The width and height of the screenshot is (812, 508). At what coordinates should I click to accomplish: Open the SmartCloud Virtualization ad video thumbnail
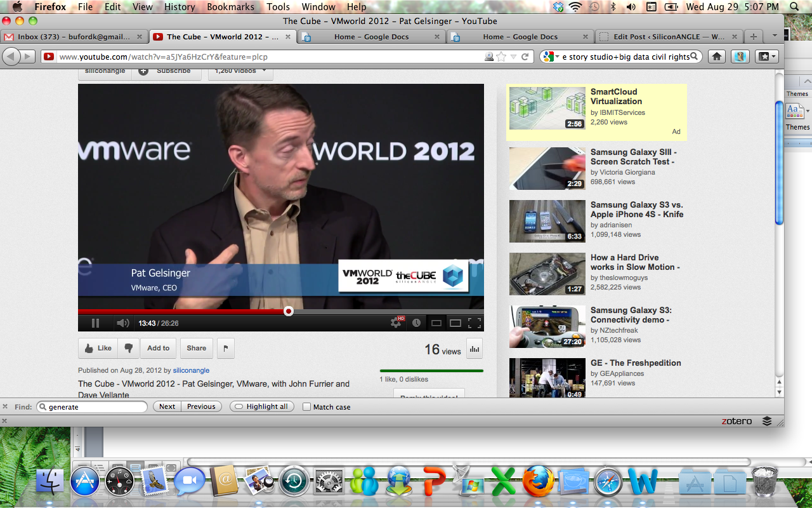(547, 108)
